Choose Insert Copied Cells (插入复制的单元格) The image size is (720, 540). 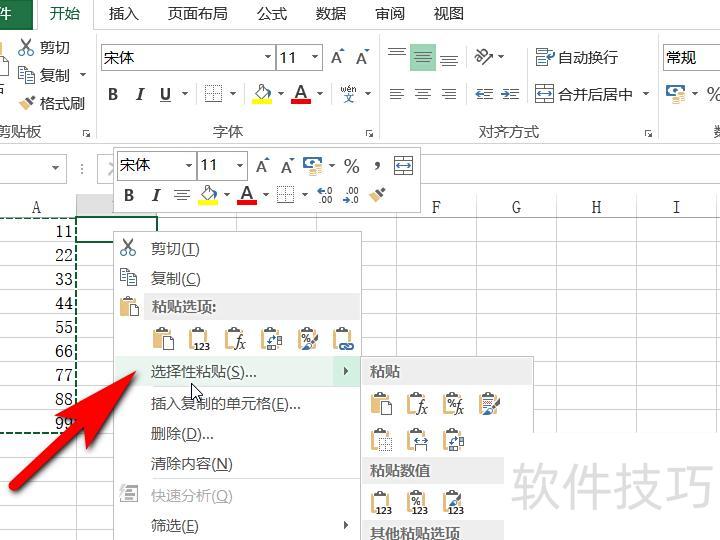237,404
